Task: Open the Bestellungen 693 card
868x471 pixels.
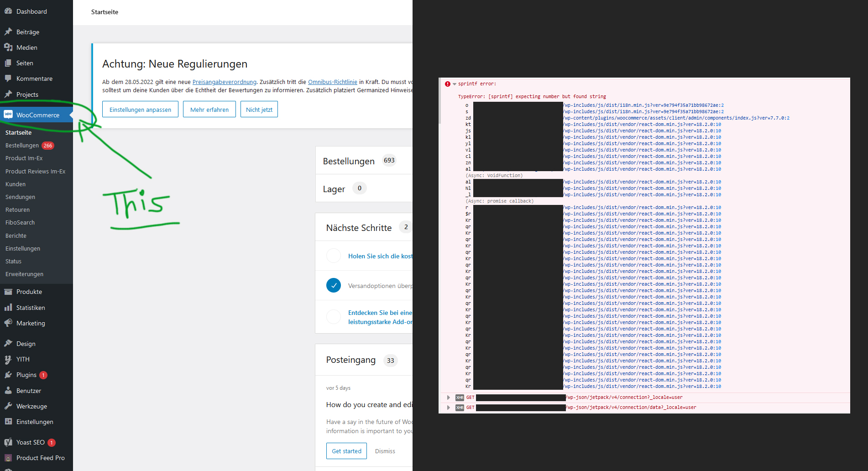Action: point(364,161)
